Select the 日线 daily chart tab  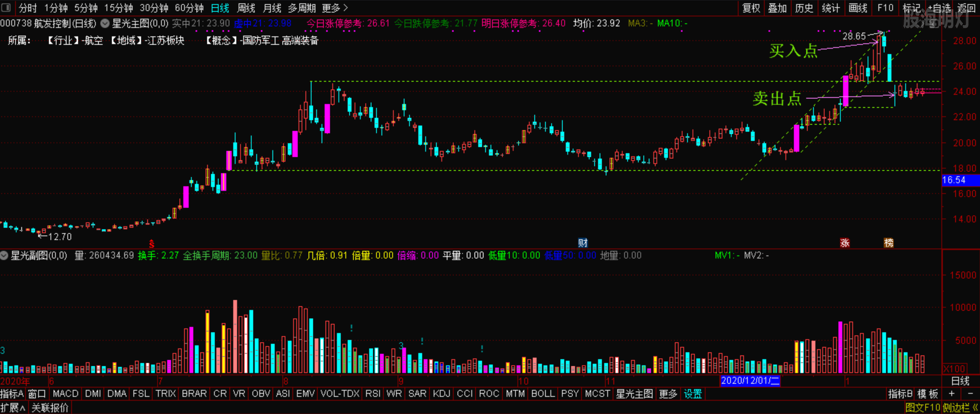(x=220, y=8)
